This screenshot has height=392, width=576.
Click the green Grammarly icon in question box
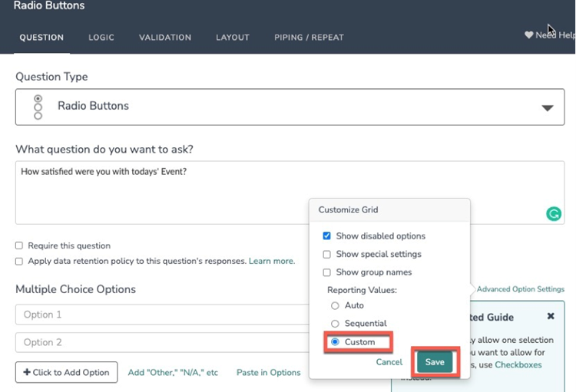[553, 213]
